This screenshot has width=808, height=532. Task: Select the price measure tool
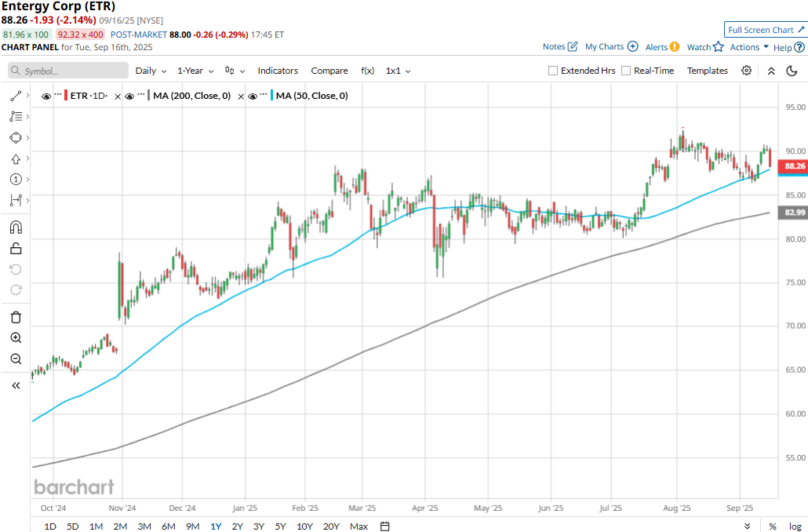16,200
